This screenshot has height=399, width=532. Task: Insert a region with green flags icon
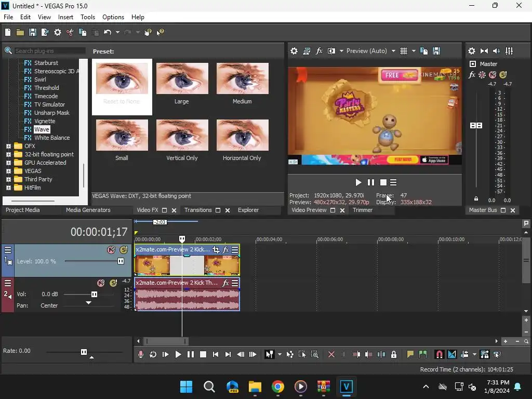(423, 354)
